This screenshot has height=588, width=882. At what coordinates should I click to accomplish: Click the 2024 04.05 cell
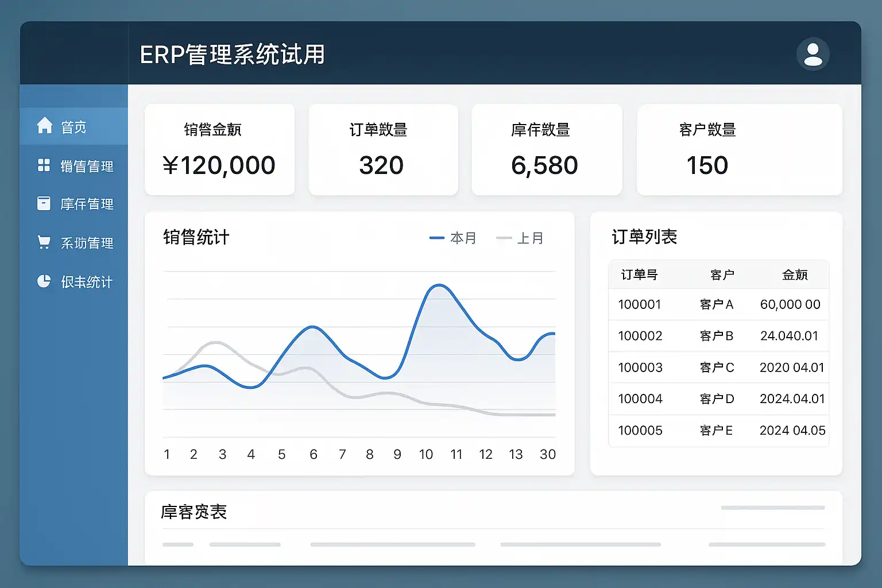(792, 431)
